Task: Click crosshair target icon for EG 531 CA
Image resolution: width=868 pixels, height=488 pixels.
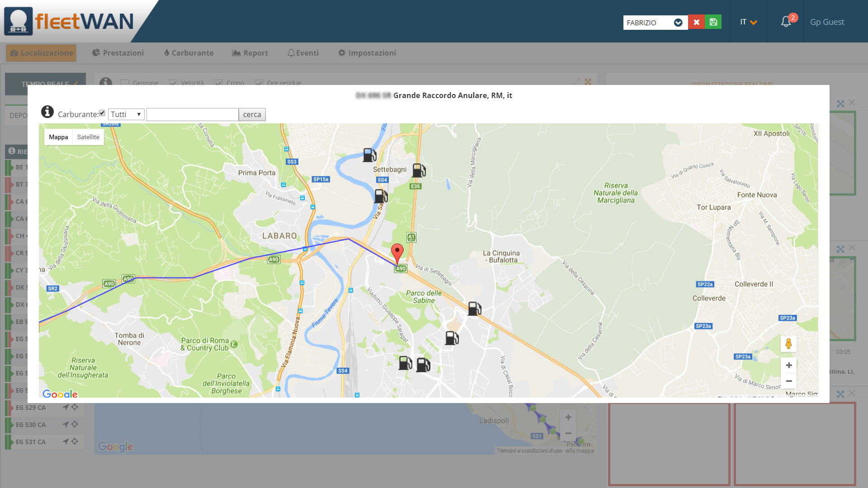Action: click(75, 441)
